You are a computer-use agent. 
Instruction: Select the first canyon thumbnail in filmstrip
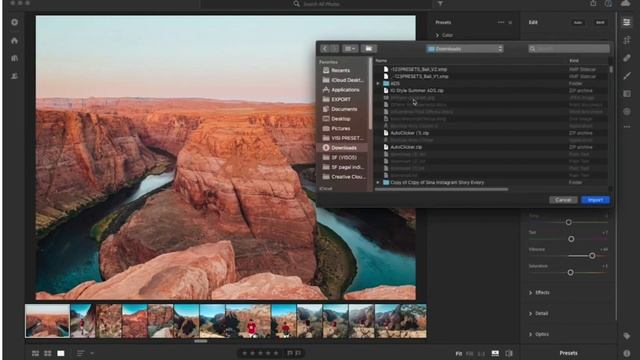(47, 321)
